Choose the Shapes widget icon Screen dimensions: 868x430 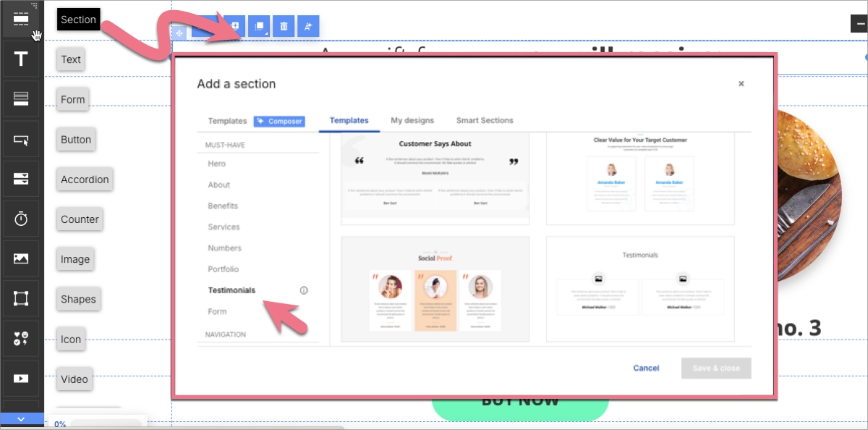(21, 298)
